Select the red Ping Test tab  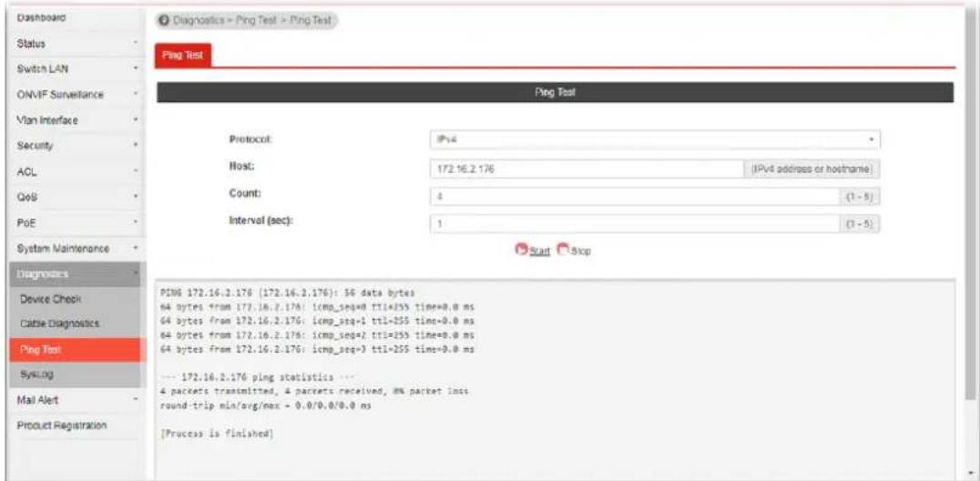(x=183, y=56)
